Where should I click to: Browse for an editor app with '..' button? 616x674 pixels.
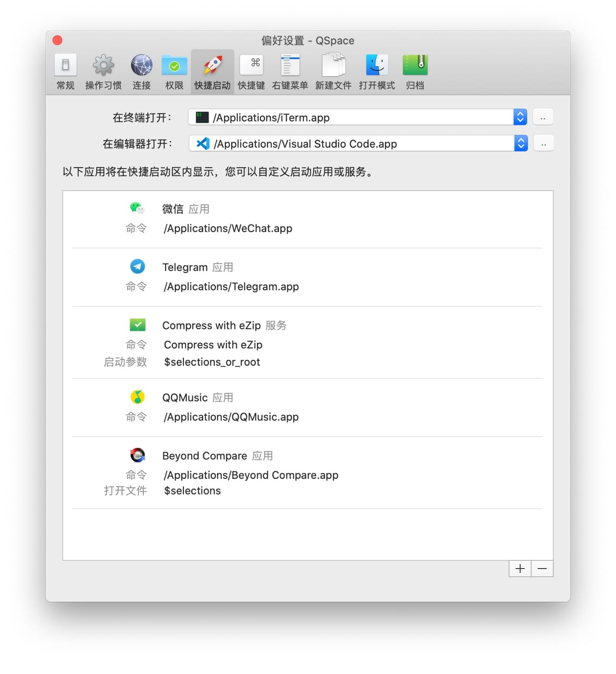(543, 143)
